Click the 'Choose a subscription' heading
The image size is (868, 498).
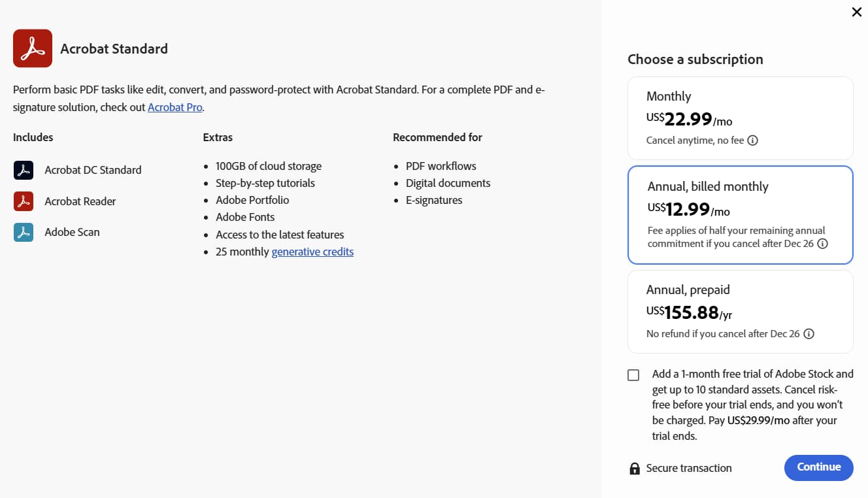[695, 59]
